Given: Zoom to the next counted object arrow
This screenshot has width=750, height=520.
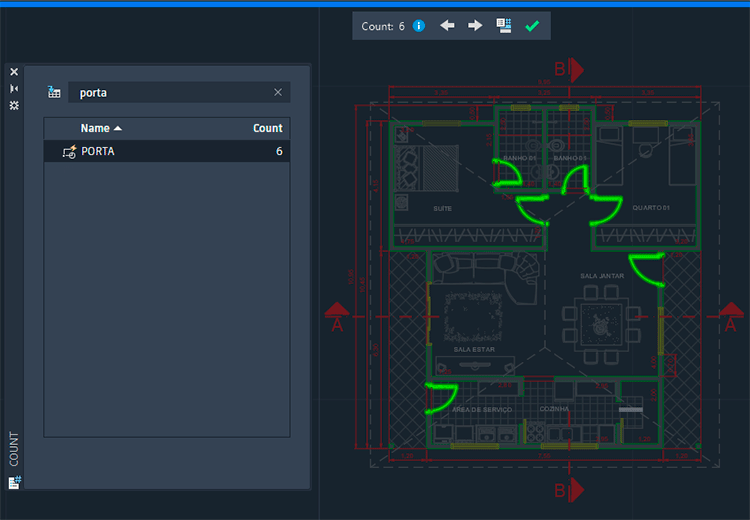Looking at the screenshot, I should coord(475,26).
